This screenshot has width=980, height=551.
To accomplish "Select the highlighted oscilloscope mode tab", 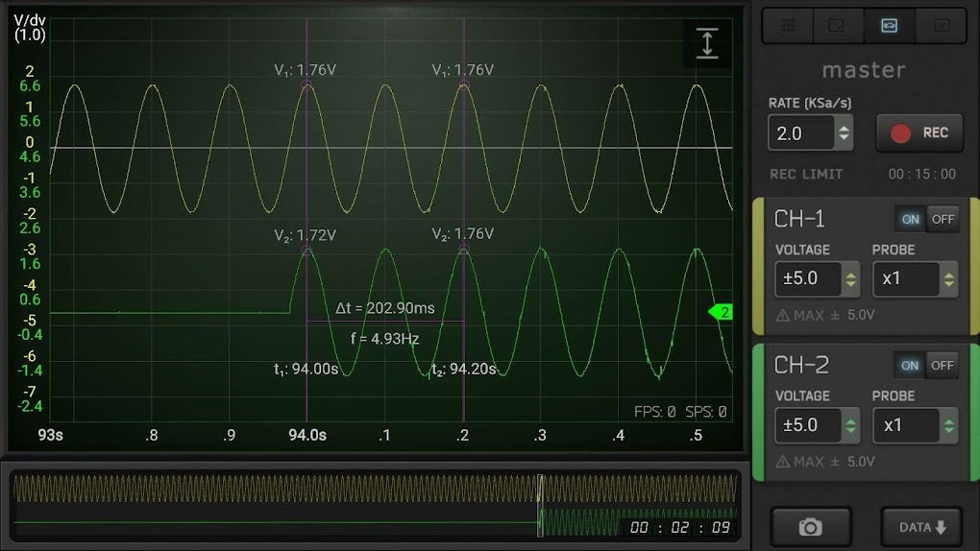I will point(889,26).
